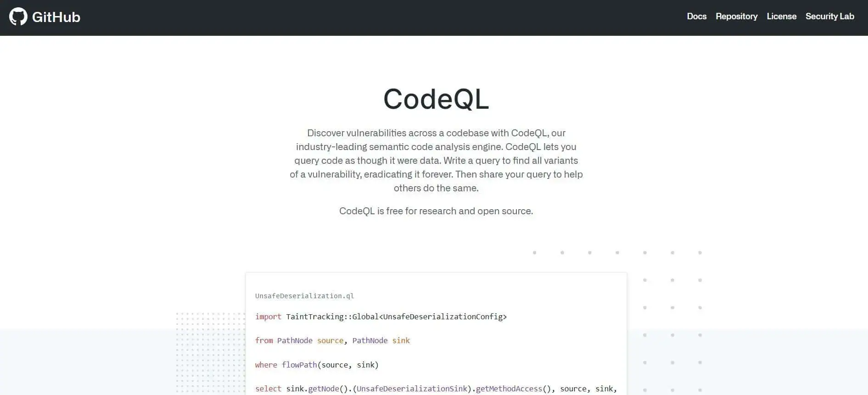Click the select keyword in the query
The image size is (868, 395).
point(268,389)
